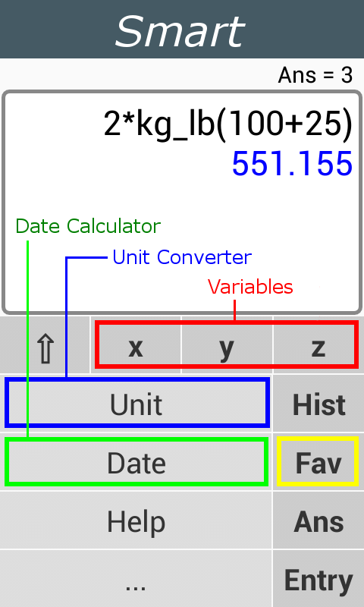
Task: Toggle the shift up-arrow key
Action: 45,345
